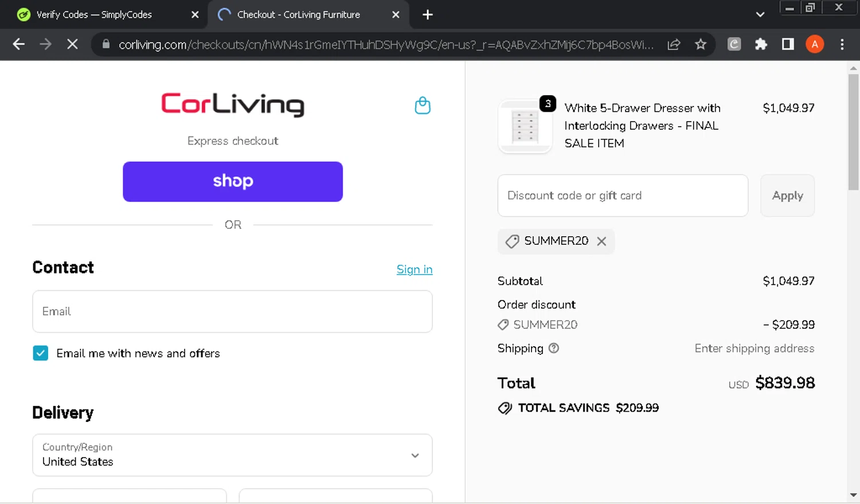Click the Subtotal $1,049.97 amount
The image size is (860, 504).
pyautogui.click(x=788, y=281)
